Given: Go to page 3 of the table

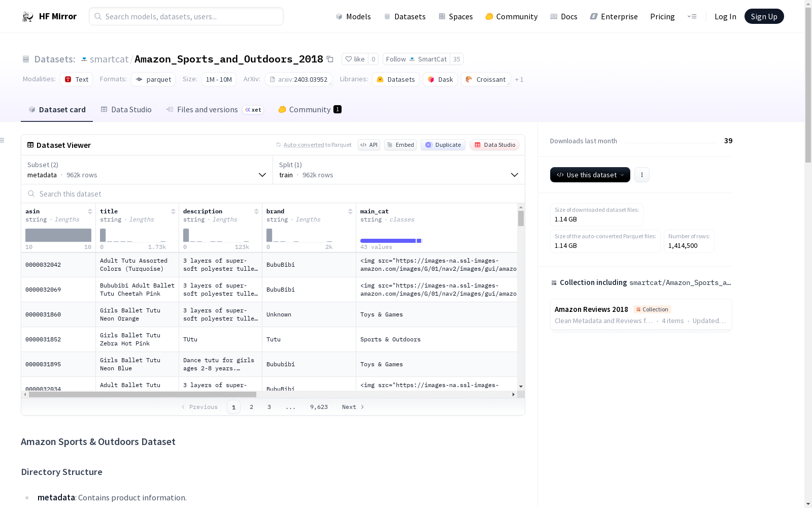Looking at the screenshot, I should point(269,407).
